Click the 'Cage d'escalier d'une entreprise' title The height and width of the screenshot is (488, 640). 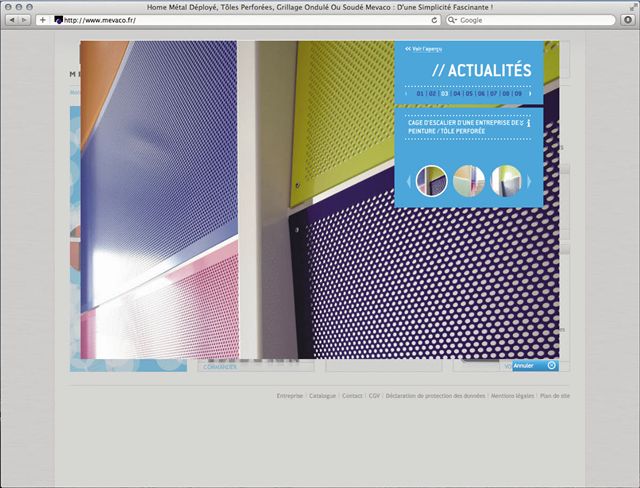[x=463, y=126]
